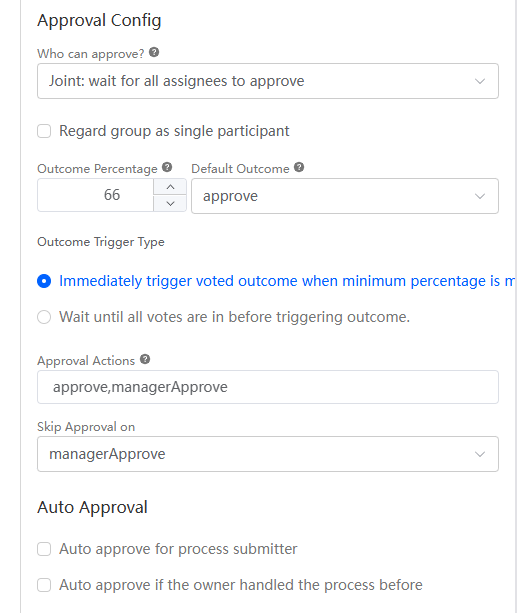Expand the Default Outcome dropdown showing approve

345,196
